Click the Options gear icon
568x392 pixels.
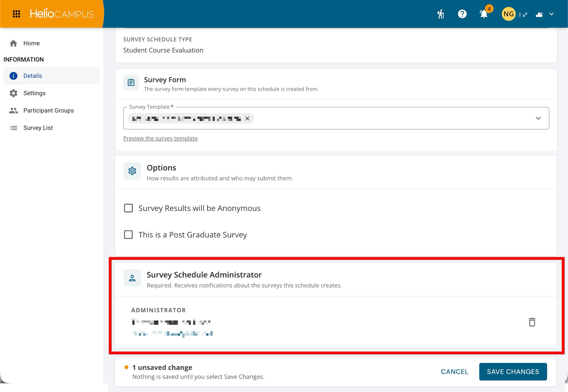pos(132,171)
